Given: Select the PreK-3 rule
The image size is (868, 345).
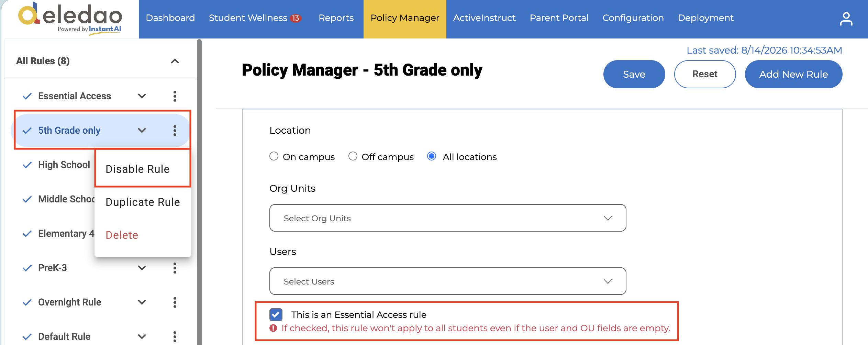Looking at the screenshot, I should tap(53, 268).
